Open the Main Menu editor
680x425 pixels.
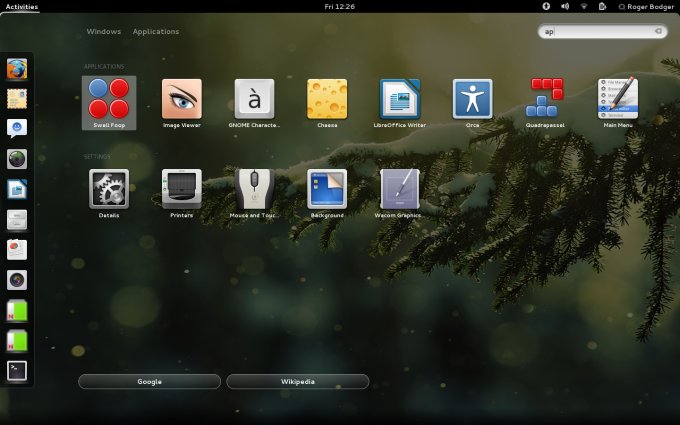(618, 103)
